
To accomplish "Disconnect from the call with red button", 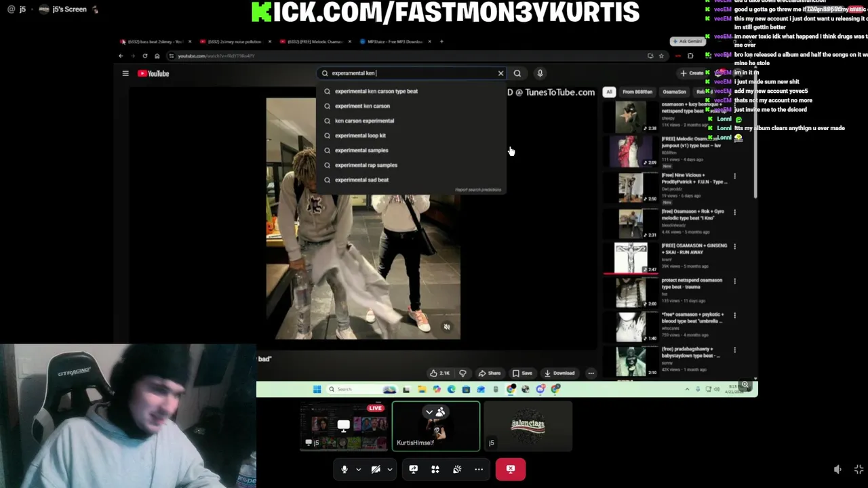I will 511,469.
